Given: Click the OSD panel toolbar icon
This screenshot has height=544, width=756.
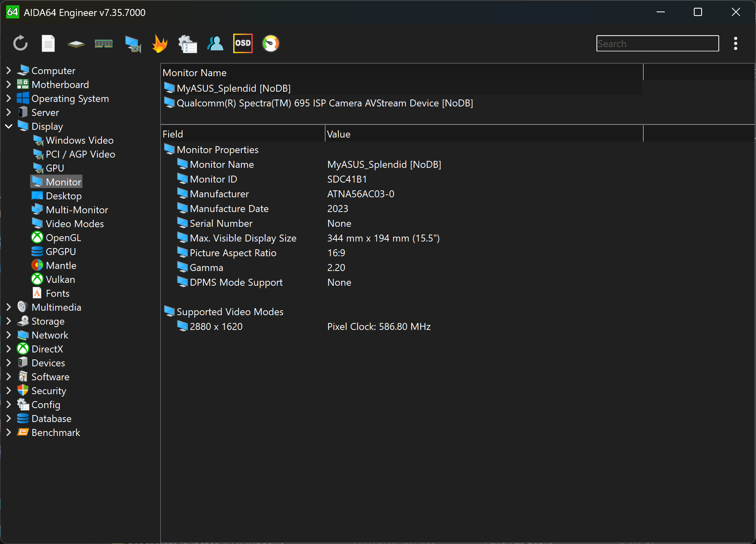Looking at the screenshot, I should [243, 43].
